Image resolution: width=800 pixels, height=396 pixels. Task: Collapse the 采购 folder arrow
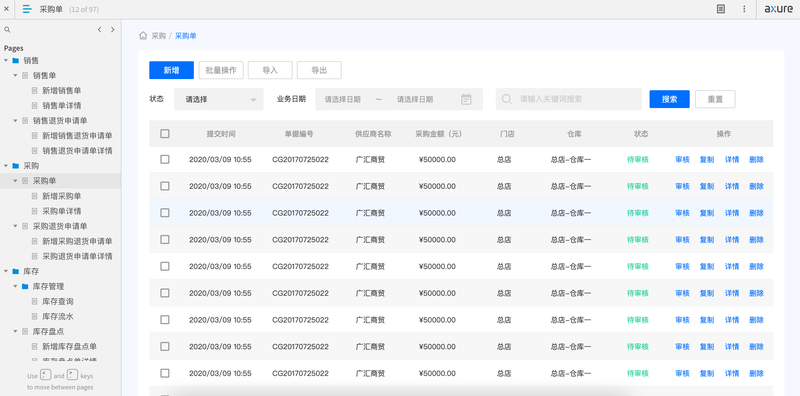6,166
